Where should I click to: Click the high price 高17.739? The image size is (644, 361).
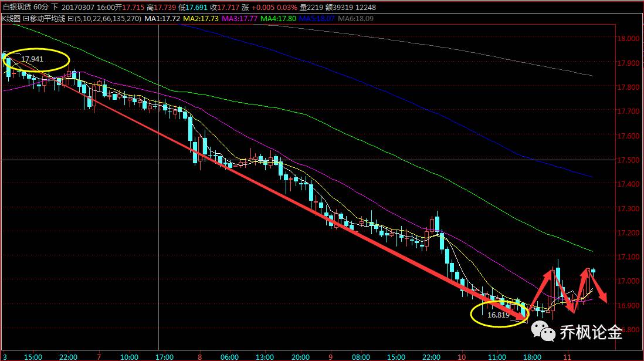point(161,7)
